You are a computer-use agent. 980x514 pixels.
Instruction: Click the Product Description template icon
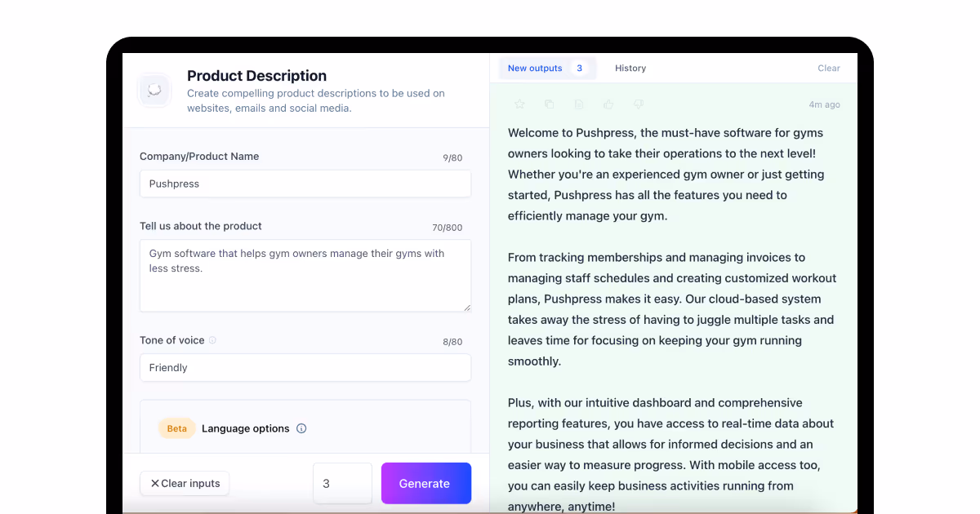click(x=154, y=91)
